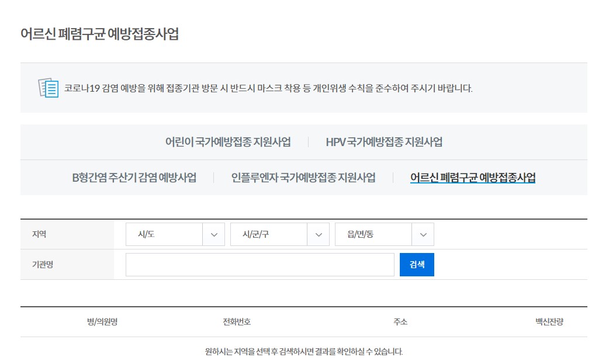Click the empty results guidance message
Image resolution: width=602 pixels, height=364 pixels.
click(304, 351)
